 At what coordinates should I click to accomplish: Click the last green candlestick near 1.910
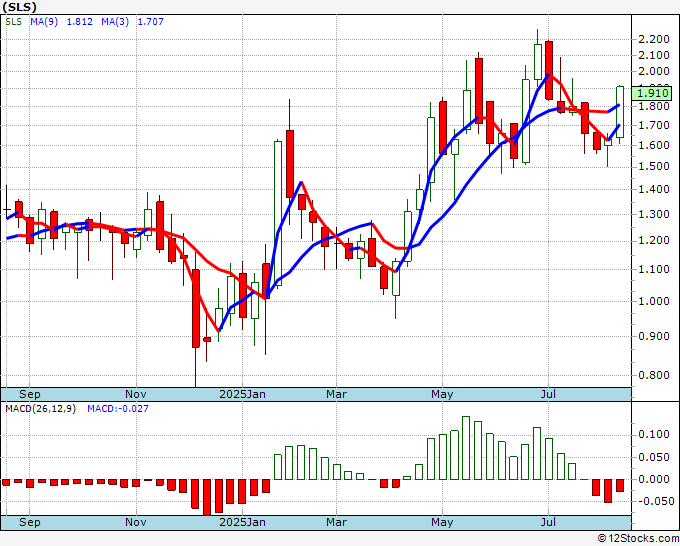coord(620,112)
